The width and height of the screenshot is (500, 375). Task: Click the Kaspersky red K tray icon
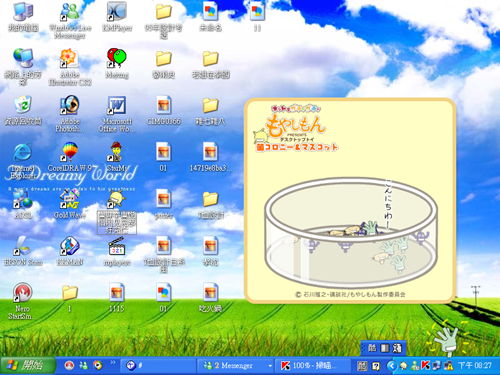tap(426, 366)
